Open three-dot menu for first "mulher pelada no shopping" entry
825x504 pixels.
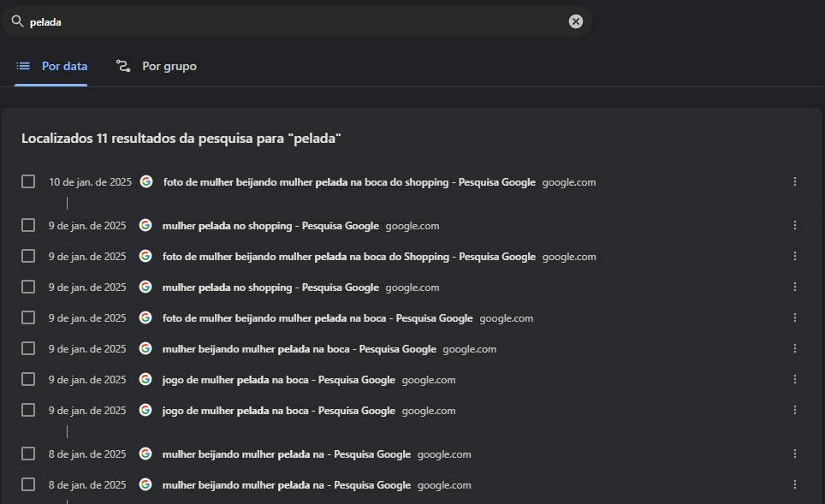[x=794, y=225]
